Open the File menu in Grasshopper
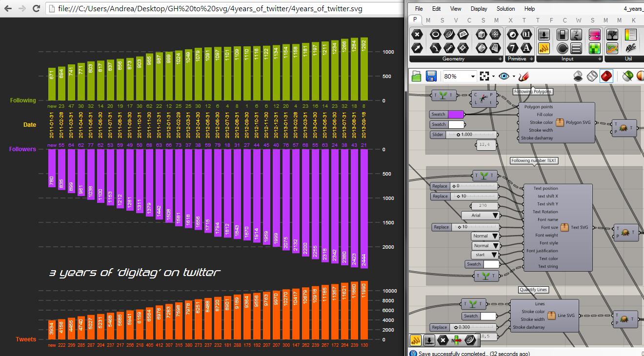 pyautogui.click(x=419, y=9)
